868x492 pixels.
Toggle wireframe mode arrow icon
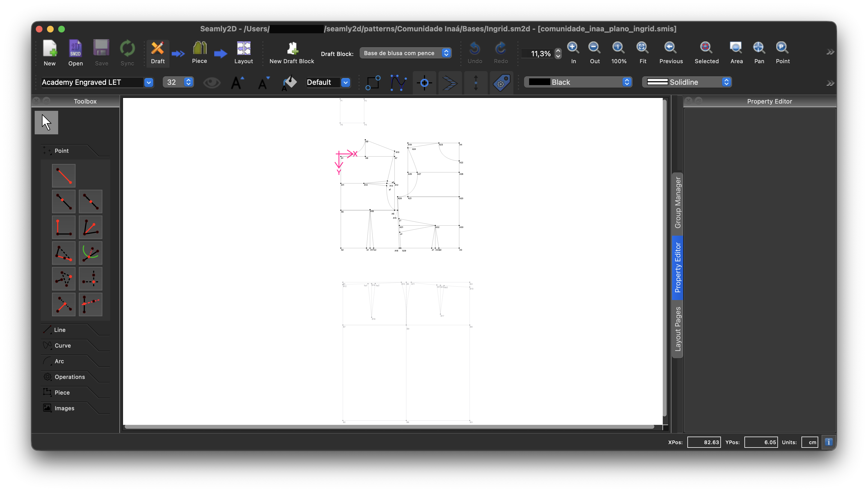[x=450, y=83]
